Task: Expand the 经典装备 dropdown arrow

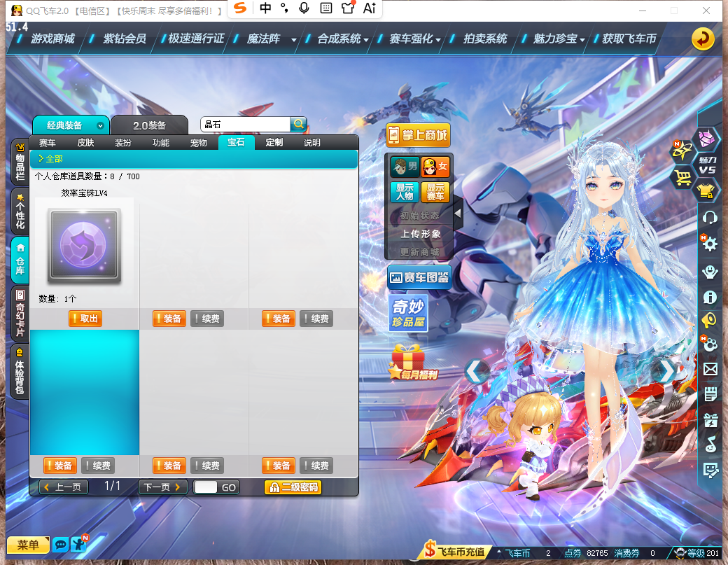Action: [x=100, y=126]
